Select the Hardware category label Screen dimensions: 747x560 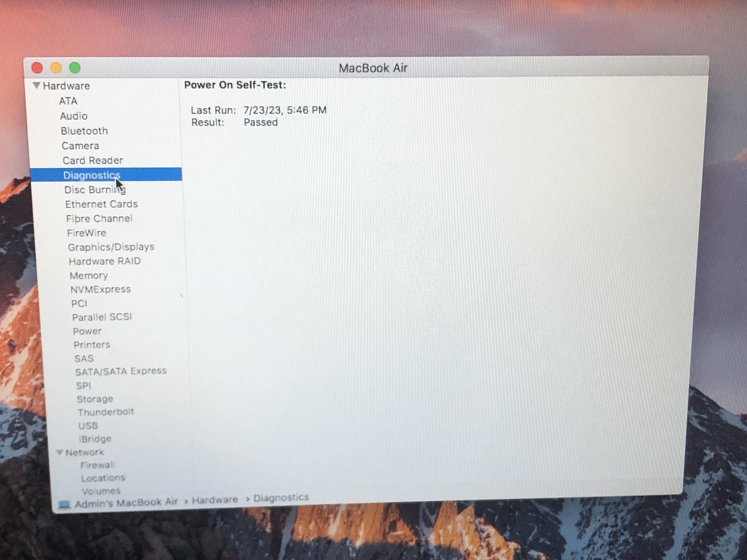(66, 86)
